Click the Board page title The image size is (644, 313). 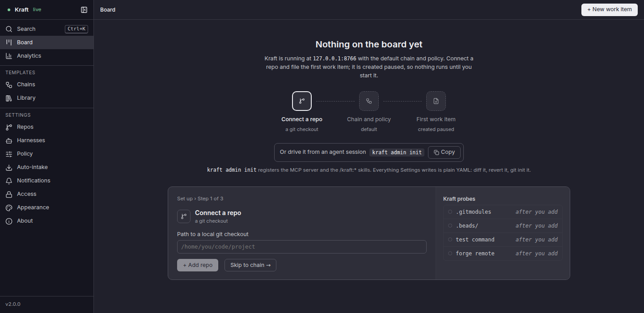pyautogui.click(x=108, y=10)
